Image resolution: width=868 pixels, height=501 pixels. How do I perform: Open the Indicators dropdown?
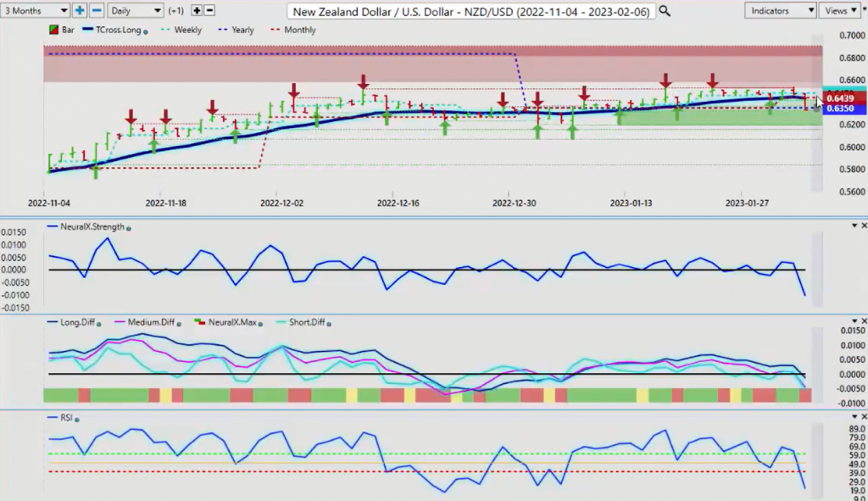tap(780, 10)
